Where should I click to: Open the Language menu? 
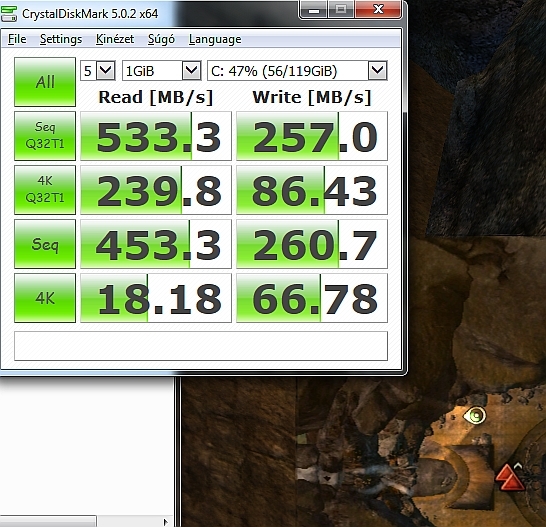(x=215, y=39)
